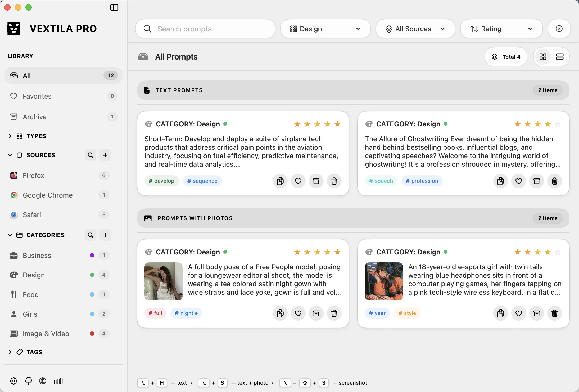
Task: Favorite the airplane tech prompt
Action: [298, 181]
